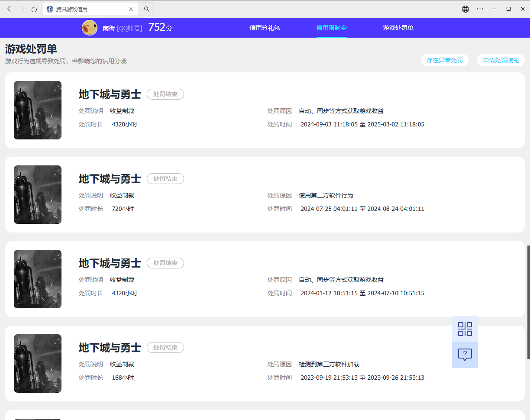This screenshot has width=530, height=420.
Task: Click the vertical scrollbar thumb on right
Action: 528,302
